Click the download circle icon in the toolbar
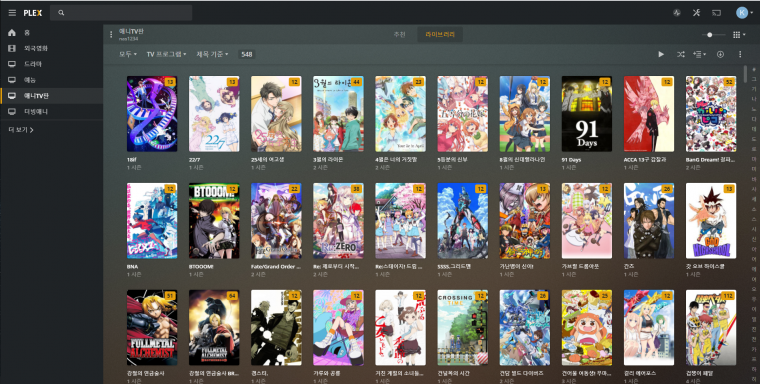Image resolution: width=760 pixels, height=384 pixels. (720, 54)
